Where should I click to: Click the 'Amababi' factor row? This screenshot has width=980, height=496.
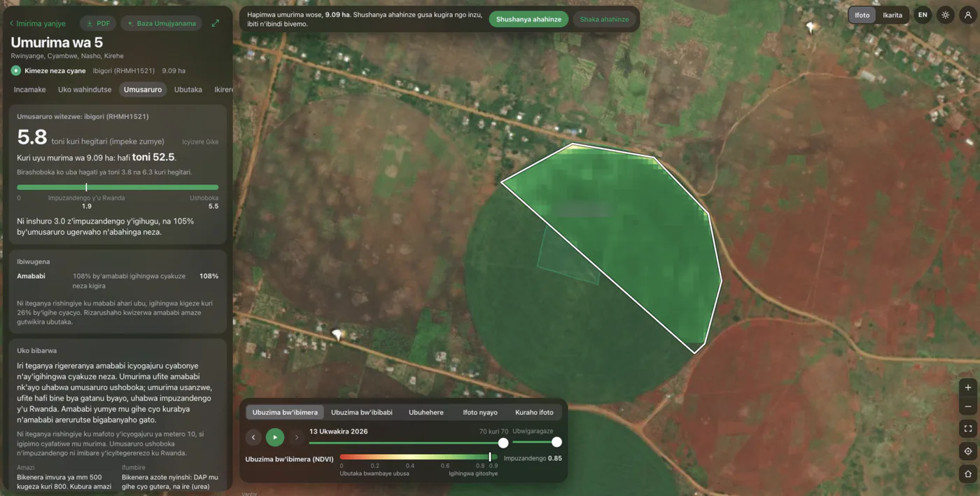coord(118,281)
